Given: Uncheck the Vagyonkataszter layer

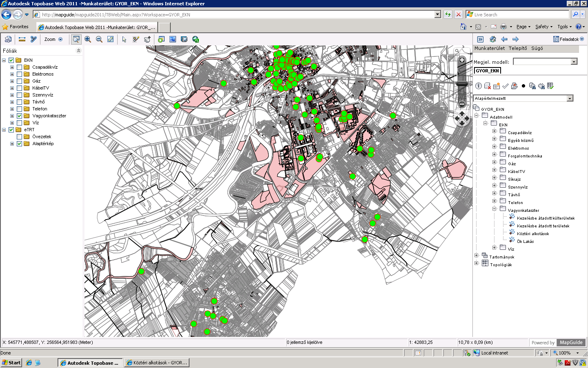Looking at the screenshot, I should tap(19, 116).
